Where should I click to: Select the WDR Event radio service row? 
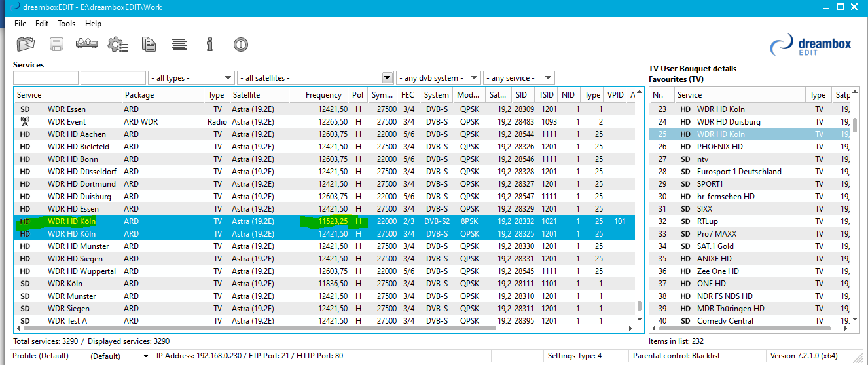coord(325,122)
